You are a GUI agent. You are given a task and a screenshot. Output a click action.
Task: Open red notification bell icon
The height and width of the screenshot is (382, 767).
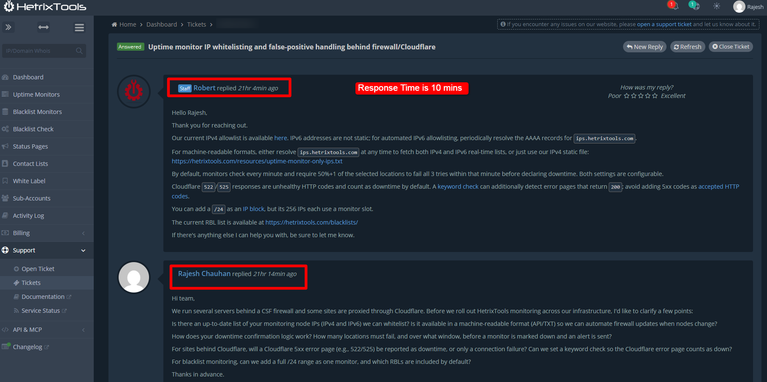click(x=673, y=6)
